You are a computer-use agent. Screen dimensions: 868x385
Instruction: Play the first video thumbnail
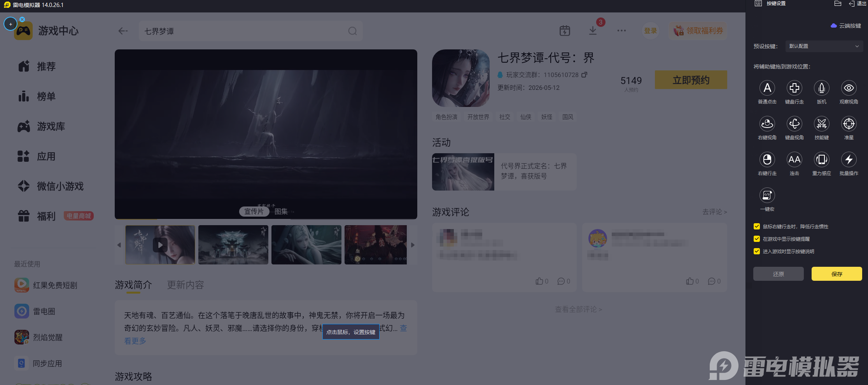pos(160,245)
